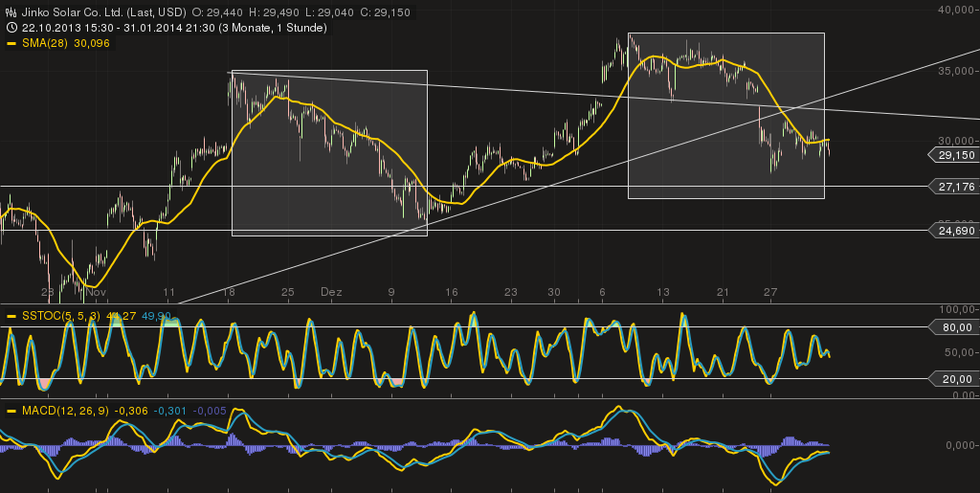The image size is (980, 493).
Task: Click the yellow MACD legend line marker
Action: [11, 411]
